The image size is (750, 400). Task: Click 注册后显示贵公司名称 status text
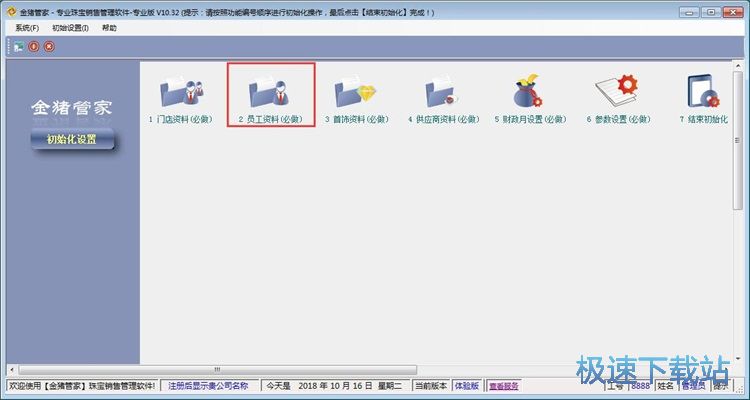tap(208, 386)
